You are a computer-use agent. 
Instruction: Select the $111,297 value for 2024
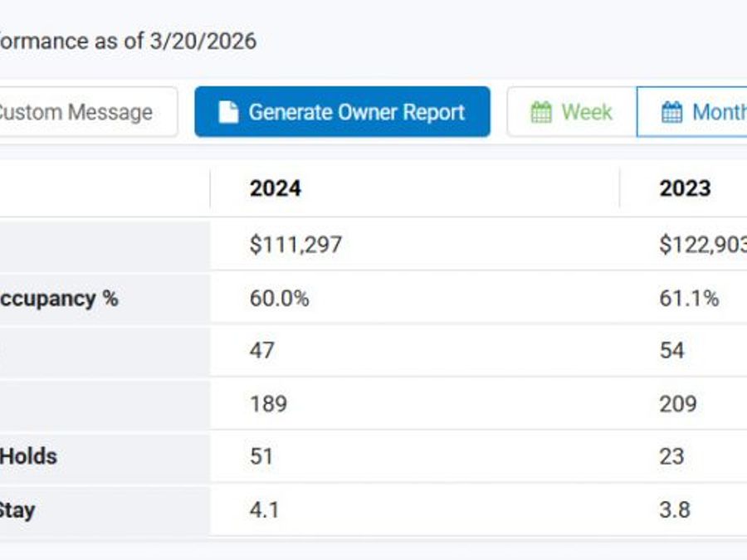(x=295, y=245)
